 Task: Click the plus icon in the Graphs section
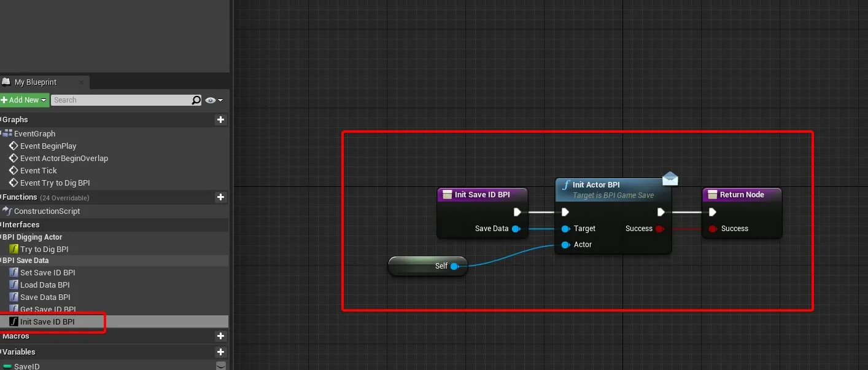221,120
